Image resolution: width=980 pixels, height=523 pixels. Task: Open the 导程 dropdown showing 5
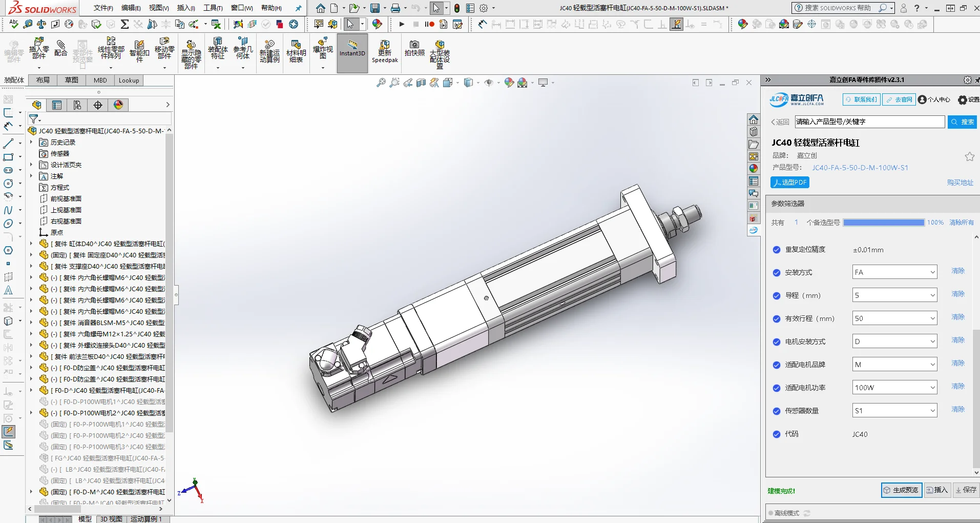click(894, 295)
